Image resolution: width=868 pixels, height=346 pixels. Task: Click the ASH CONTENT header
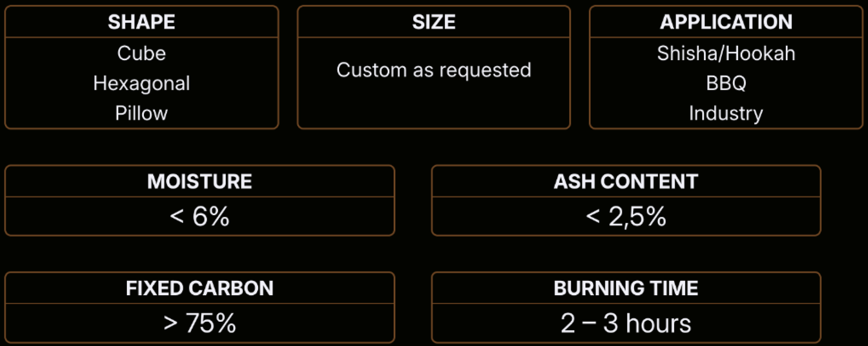[626, 182]
